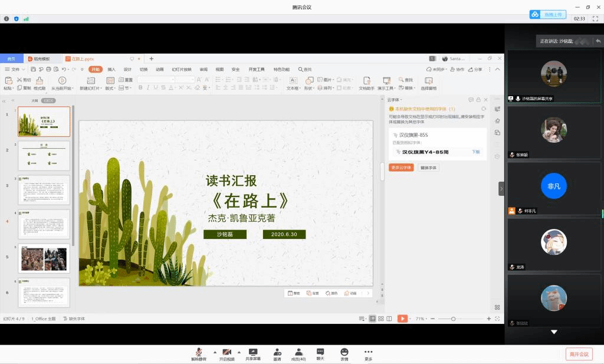The width and height of the screenshot is (604, 364).
Task: Open the 设计 ribbon tab
Action: pyautogui.click(x=127, y=69)
